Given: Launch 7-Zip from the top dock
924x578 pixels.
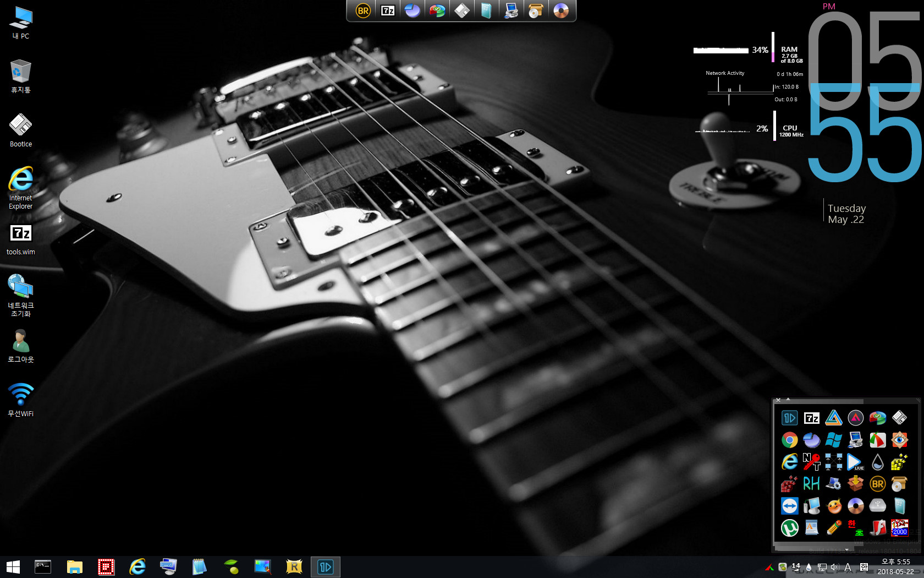Looking at the screenshot, I should point(388,10).
